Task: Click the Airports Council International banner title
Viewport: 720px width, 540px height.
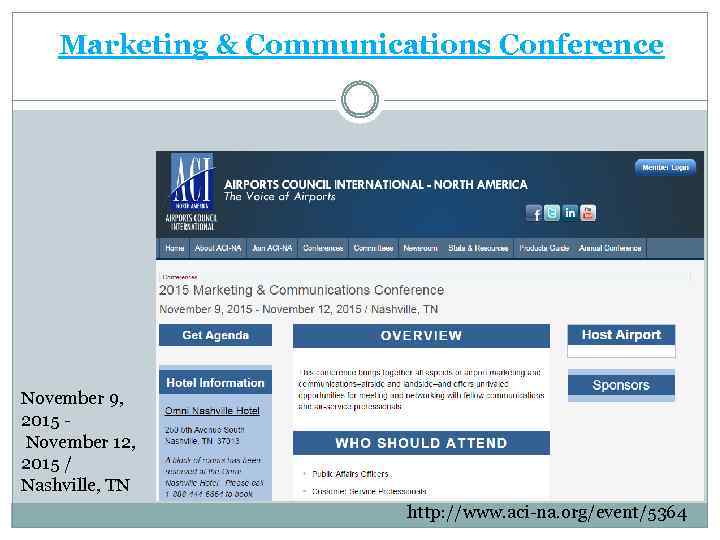Action: (x=376, y=185)
